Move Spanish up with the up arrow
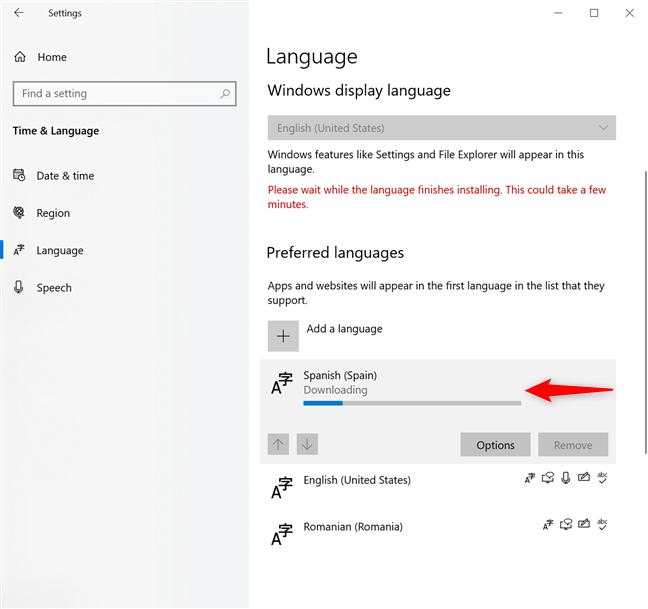The height and width of the screenshot is (609, 648). click(x=278, y=444)
